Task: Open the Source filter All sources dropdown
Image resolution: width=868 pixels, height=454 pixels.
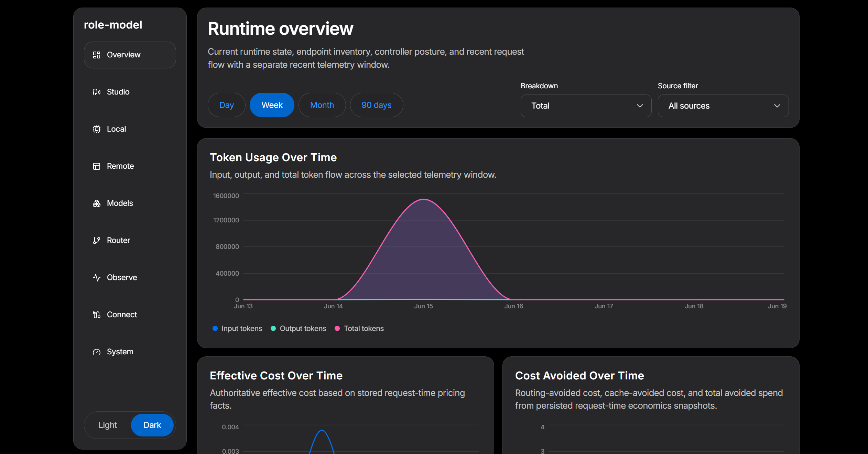Action: click(723, 106)
